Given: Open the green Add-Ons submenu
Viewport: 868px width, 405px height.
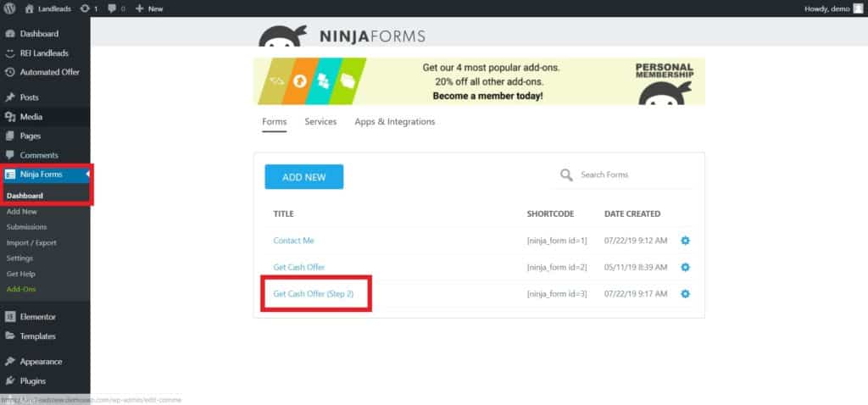Looking at the screenshot, I should [x=21, y=290].
